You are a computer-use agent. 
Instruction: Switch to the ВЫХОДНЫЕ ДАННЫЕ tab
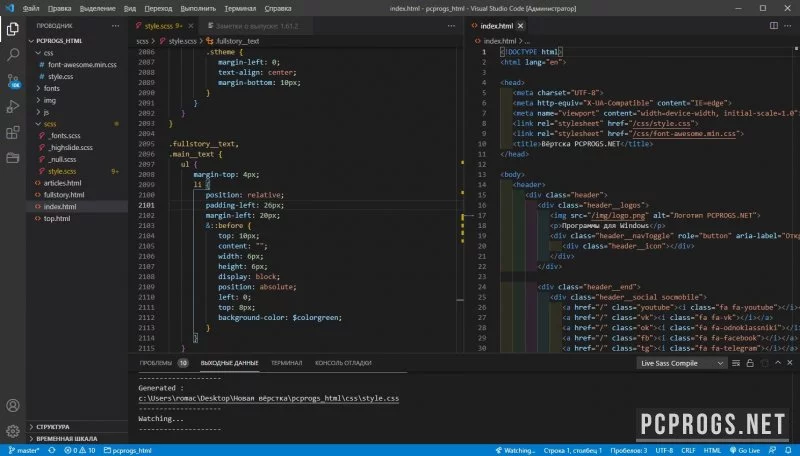[229, 363]
